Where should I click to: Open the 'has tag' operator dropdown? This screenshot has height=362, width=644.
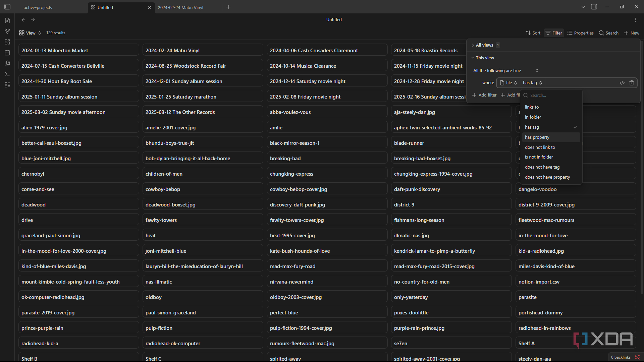[533, 83]
